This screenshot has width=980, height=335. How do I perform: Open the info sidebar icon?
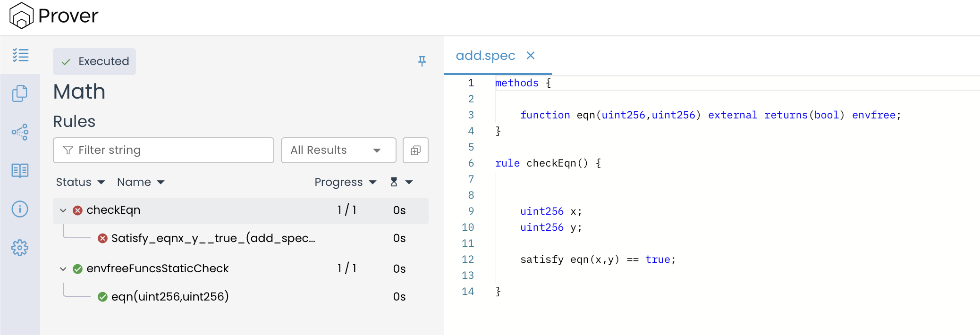tap(20, 209)
